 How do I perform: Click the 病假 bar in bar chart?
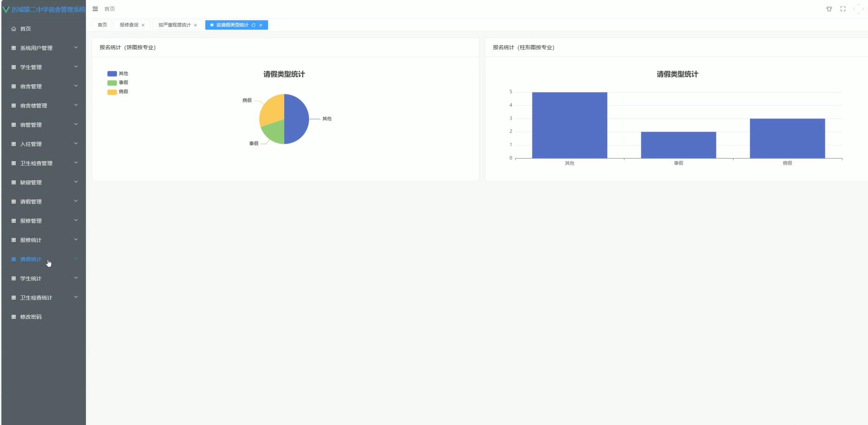[787, 138]
